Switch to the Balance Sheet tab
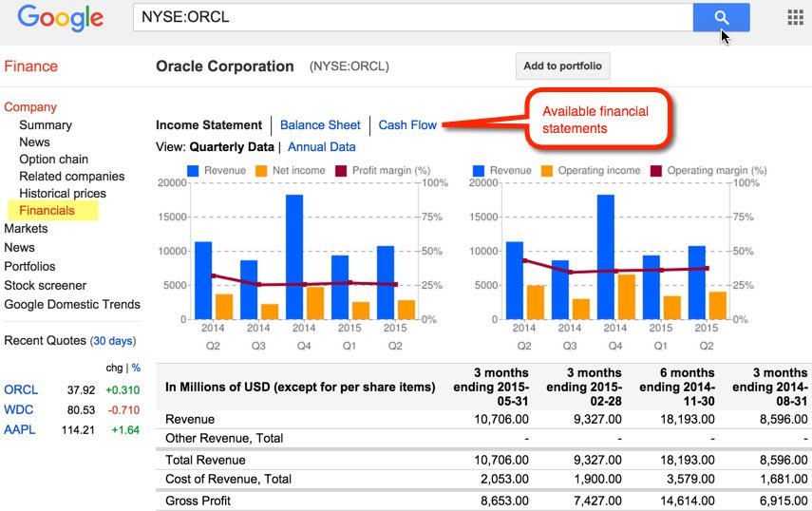This screenshot has height=511, width=812. pyautogui.click(x=320, y=125)
